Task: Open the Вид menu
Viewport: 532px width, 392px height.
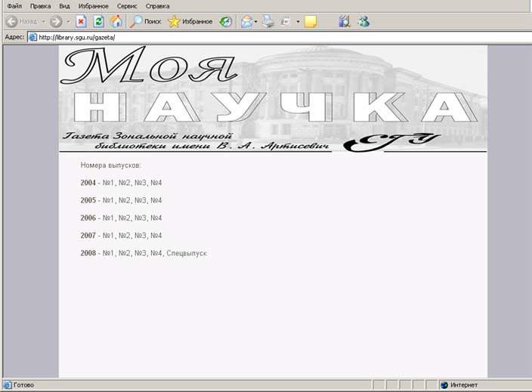Action: tap(64, 6)
